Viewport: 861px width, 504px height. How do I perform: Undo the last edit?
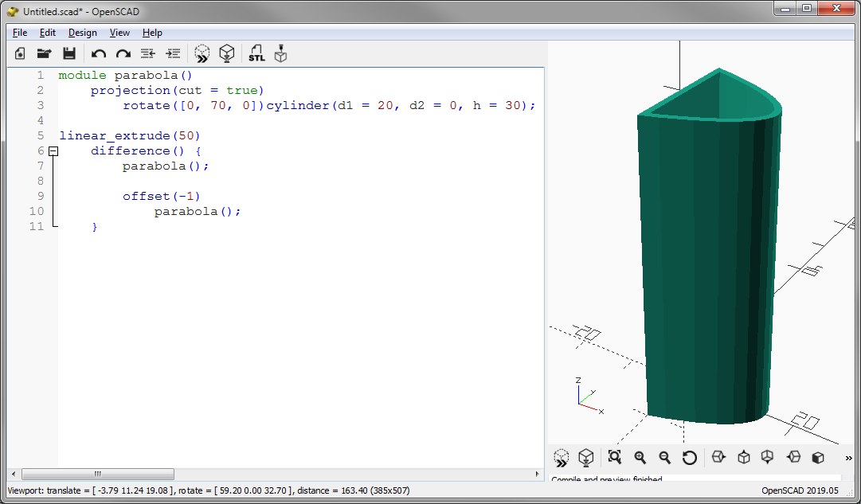point(99,53)
